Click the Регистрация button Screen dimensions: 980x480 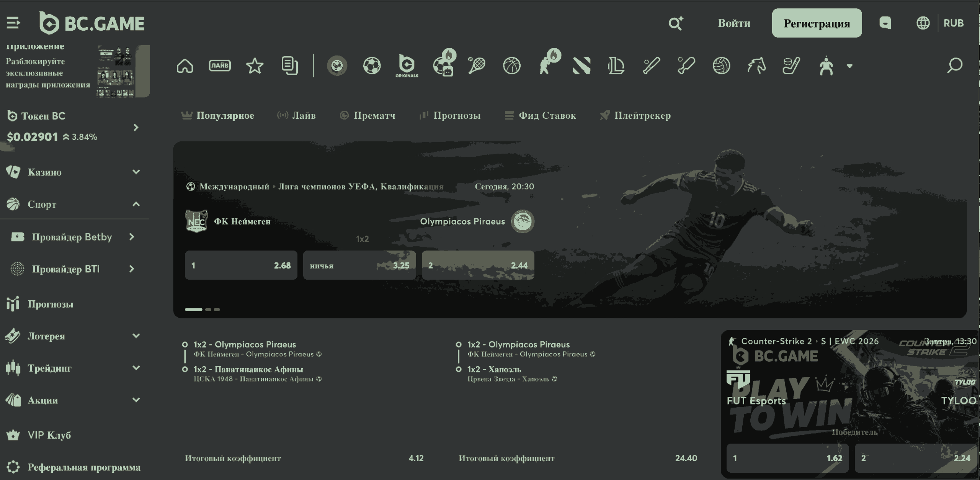[817, 23]
